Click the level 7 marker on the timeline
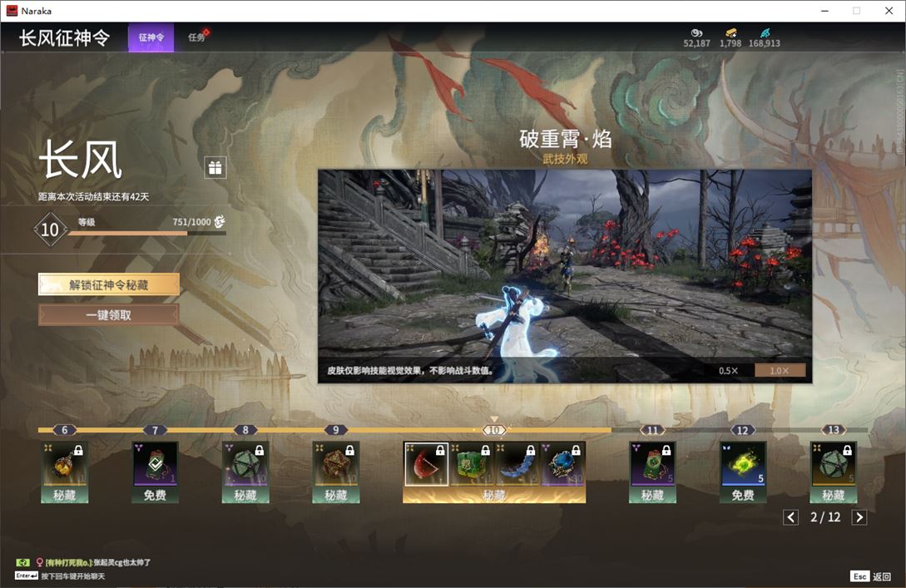 pos(155,430)
